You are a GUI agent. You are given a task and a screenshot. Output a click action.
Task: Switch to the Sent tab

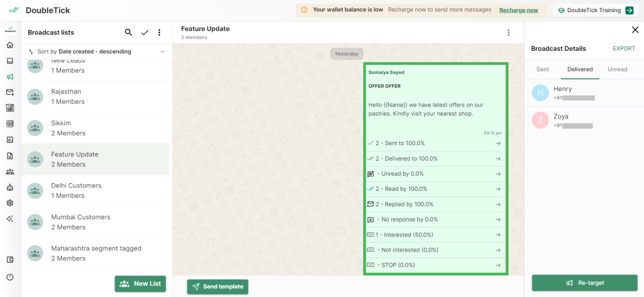point(543,69)
